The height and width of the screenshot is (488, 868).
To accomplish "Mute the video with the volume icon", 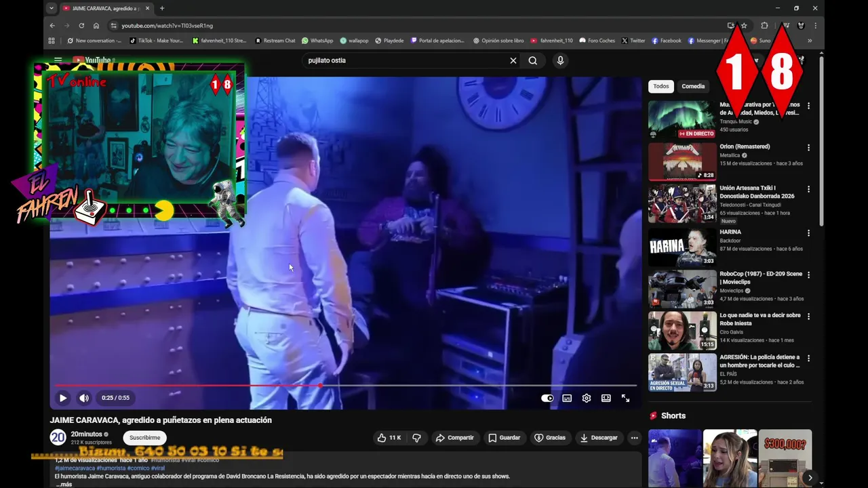I will [84, 399].
